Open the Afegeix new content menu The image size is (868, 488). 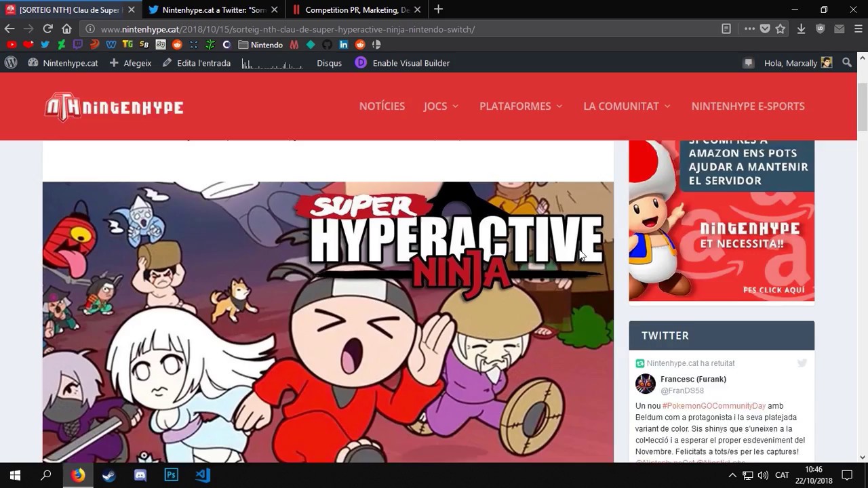(x=130, y=62)
